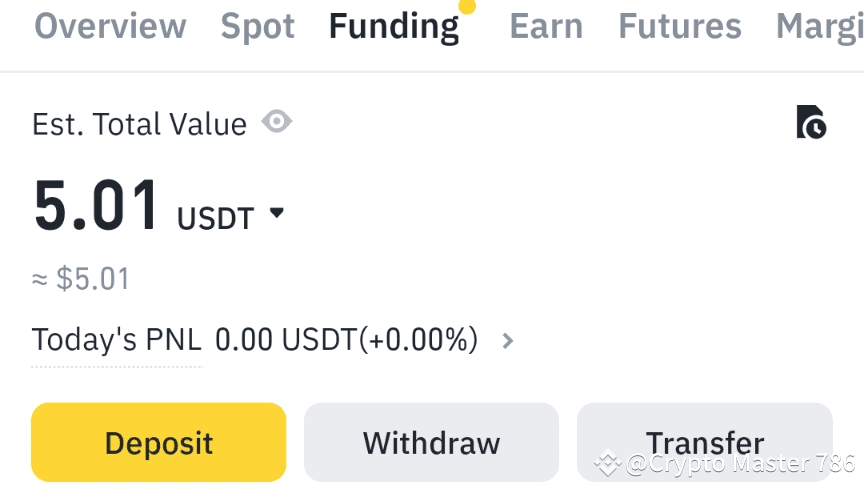Click the Withdraw button
This screenshot has height=486, width=864.
pos(431,442)
